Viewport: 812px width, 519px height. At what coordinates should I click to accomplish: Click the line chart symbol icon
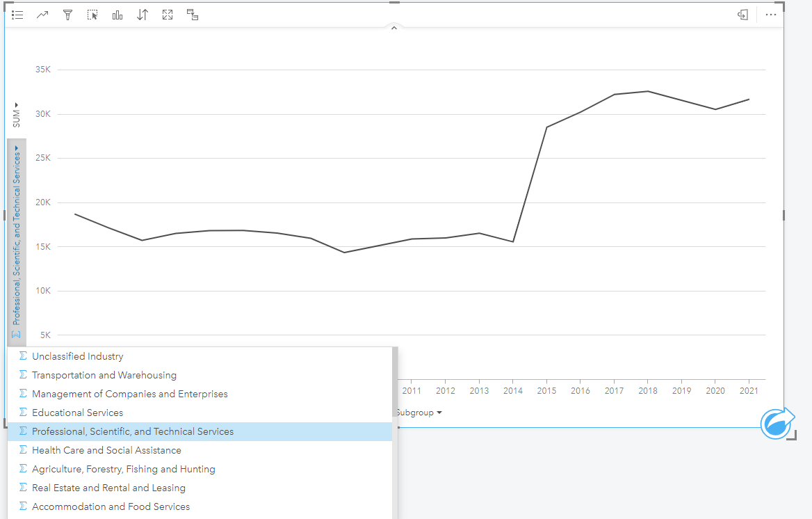click(x=42, y=15)
